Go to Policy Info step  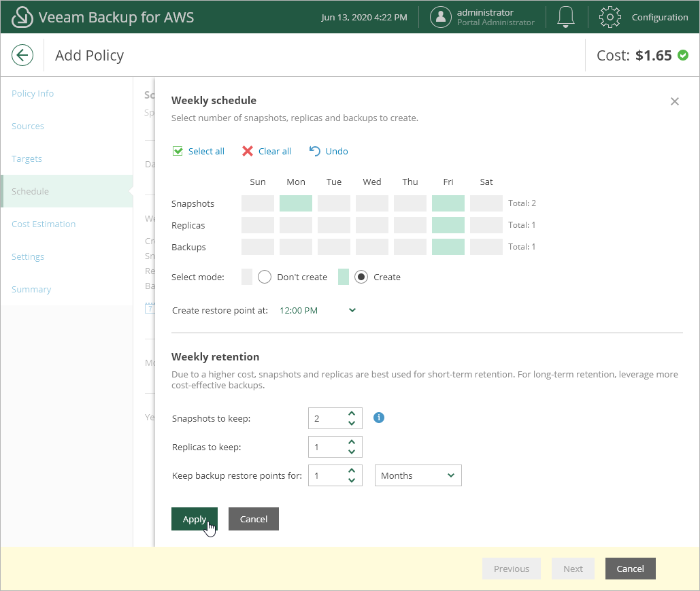(33, 93)
